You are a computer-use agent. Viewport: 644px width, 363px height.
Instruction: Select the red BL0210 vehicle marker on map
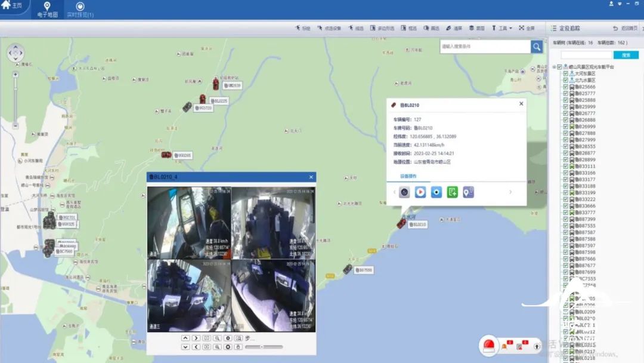coord(402,223)
